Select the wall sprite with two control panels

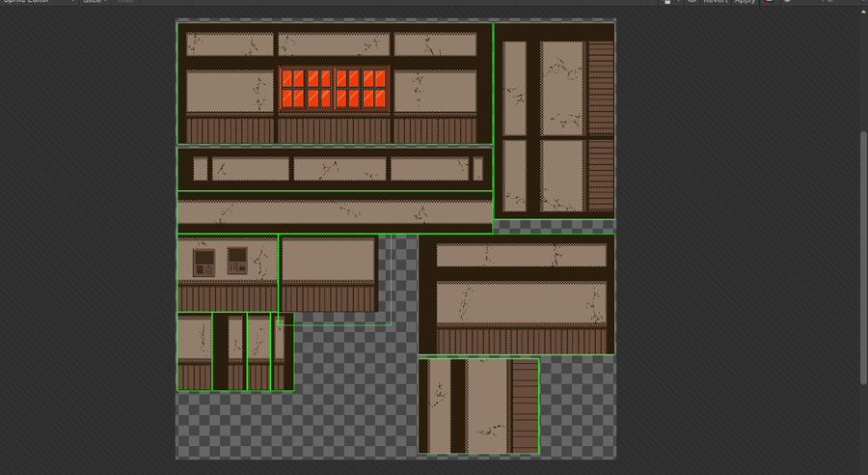point(227,272)
